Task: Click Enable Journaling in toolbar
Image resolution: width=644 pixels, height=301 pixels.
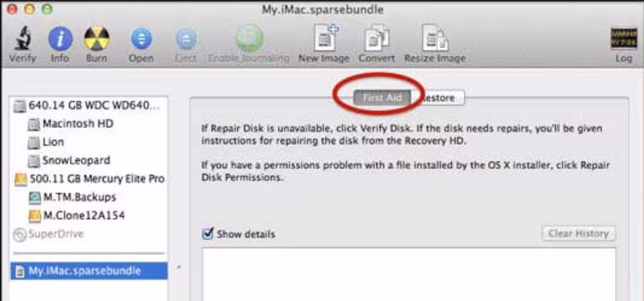Action: pos(249,38)
